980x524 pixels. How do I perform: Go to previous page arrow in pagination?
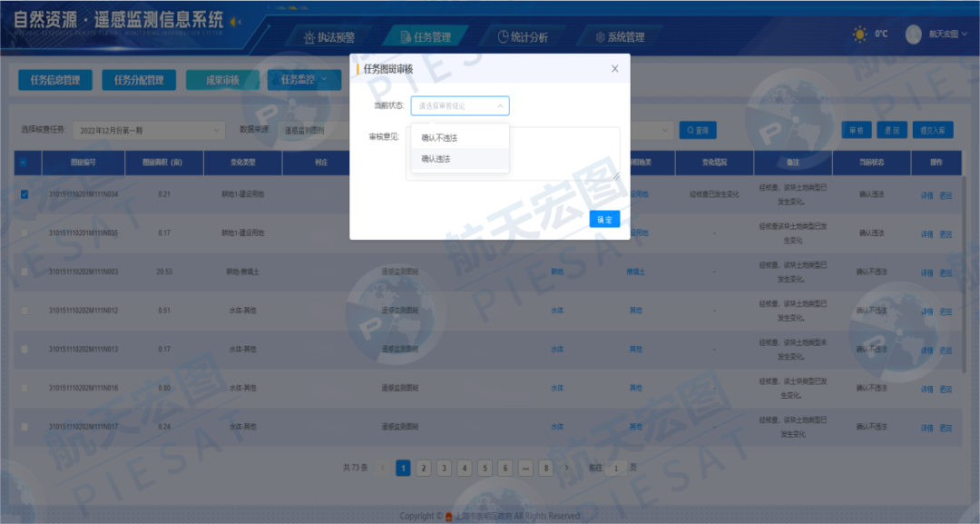pyautogui.click(x=382, y=468)
